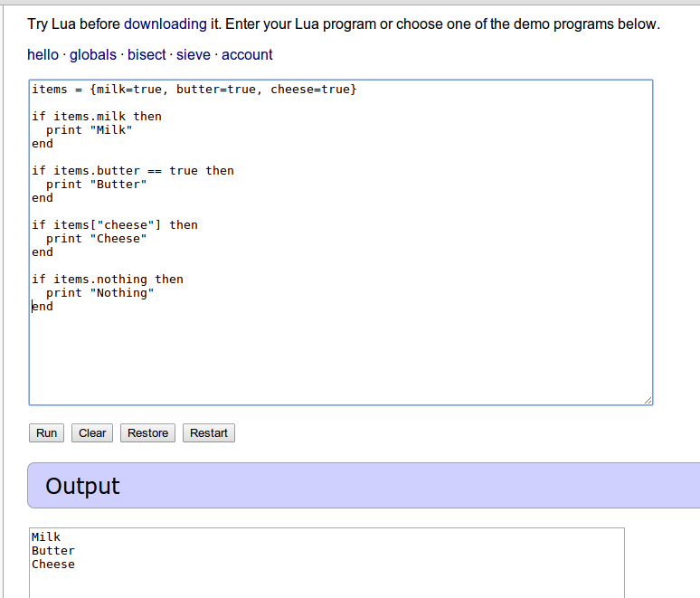Load the account demo program
The width and height of the screenshot is (700, 598).
[x=247, y=55]
